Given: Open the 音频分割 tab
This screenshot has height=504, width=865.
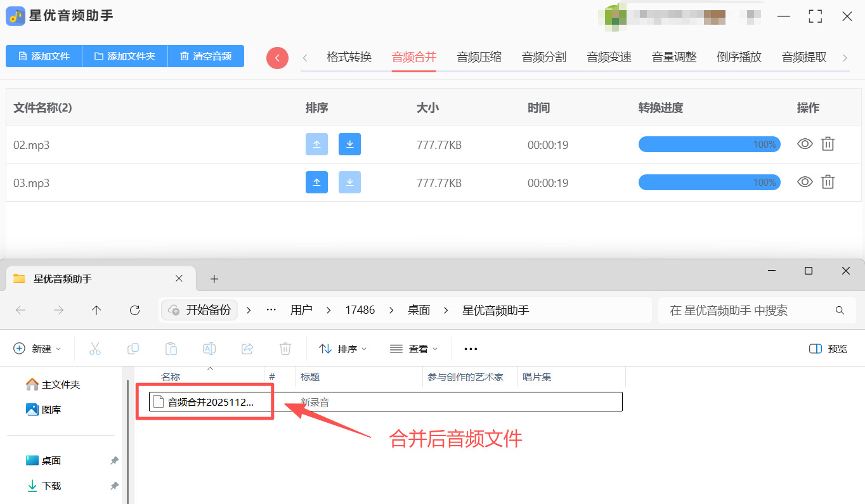Looking at the screenshot, I should [544, 57].
